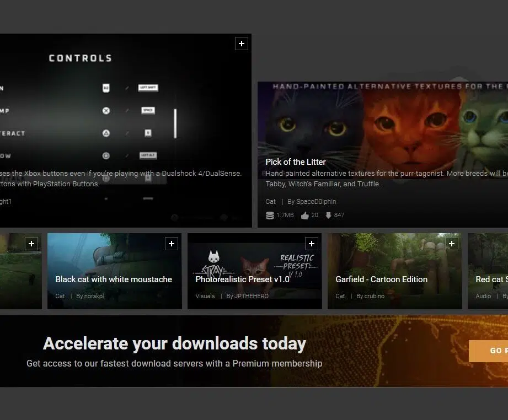Click the file size icon beside 1.7MB
The image size is (508, 420).
[x=270, y=216]
